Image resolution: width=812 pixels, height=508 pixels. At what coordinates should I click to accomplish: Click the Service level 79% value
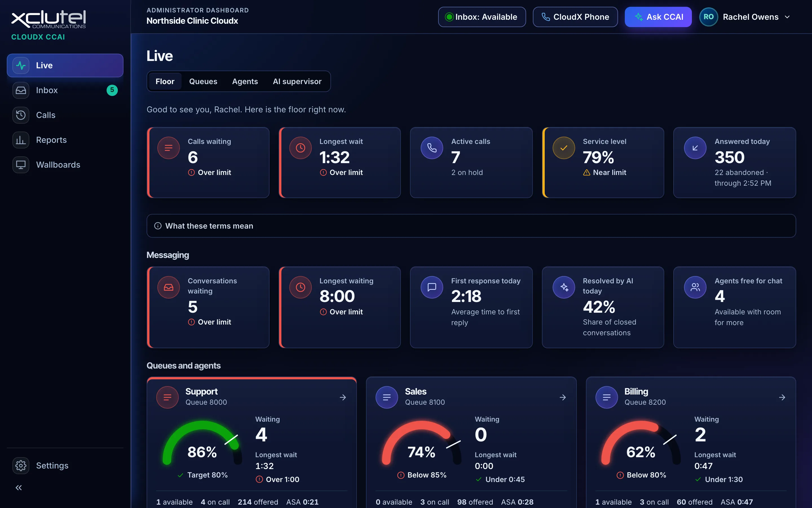598,157
